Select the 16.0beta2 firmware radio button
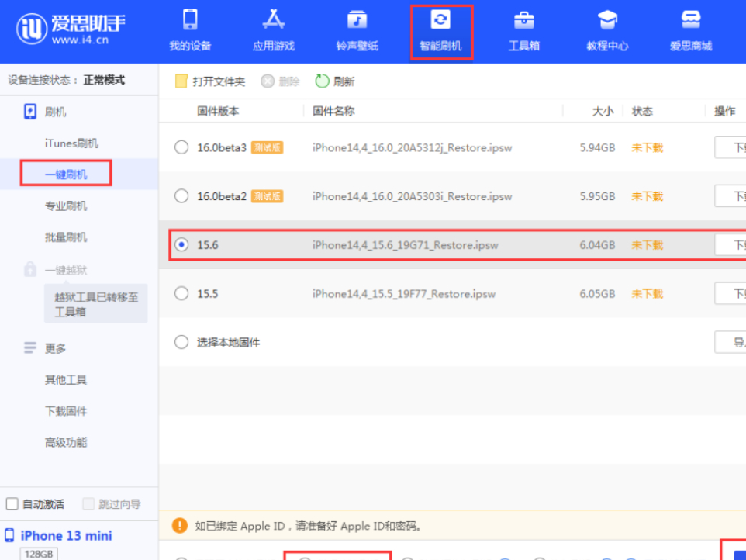 click(181, 196)
